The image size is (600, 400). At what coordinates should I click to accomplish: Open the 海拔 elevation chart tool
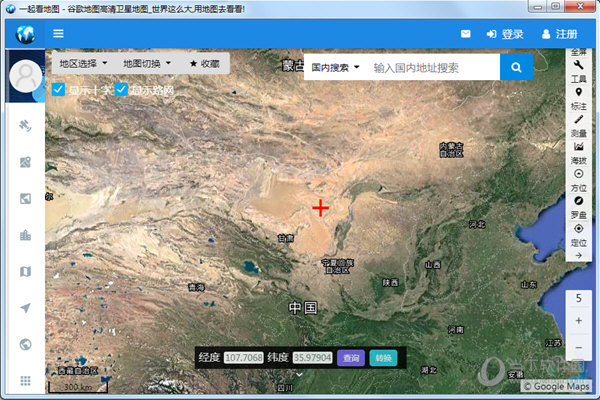coord(579,153)
